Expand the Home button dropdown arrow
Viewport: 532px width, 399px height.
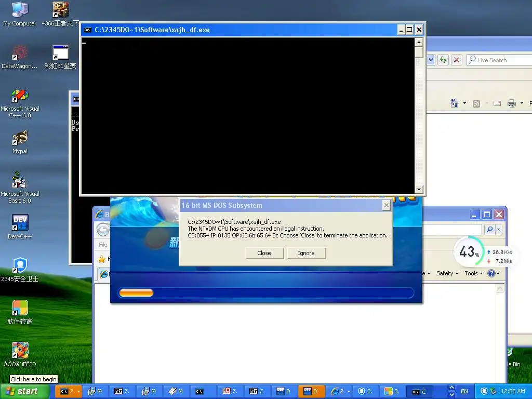click(464, 103)
